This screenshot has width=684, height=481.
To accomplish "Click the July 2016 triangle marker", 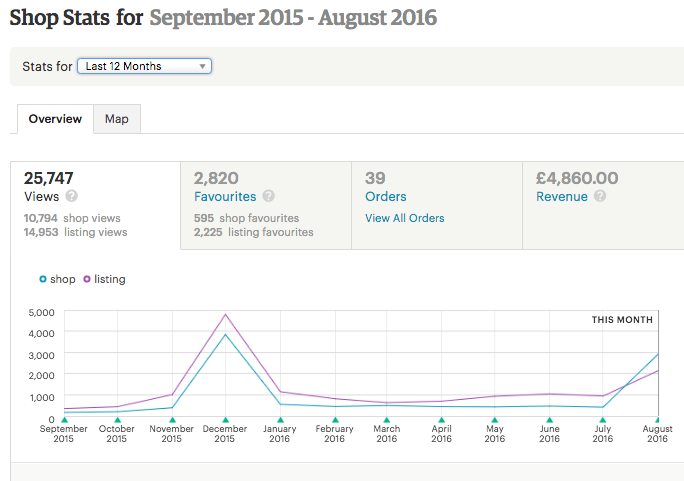I will tap(603, 420).
